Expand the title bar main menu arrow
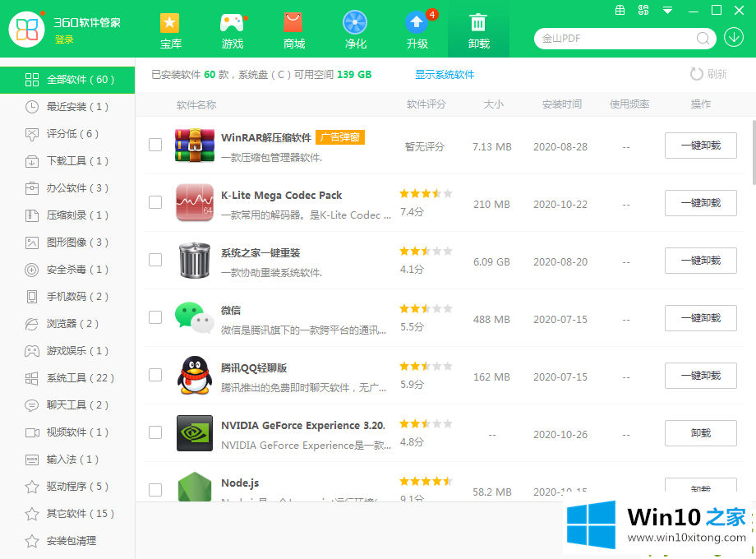The height and width of the screenshot is (559, 756). pos(667,11)
